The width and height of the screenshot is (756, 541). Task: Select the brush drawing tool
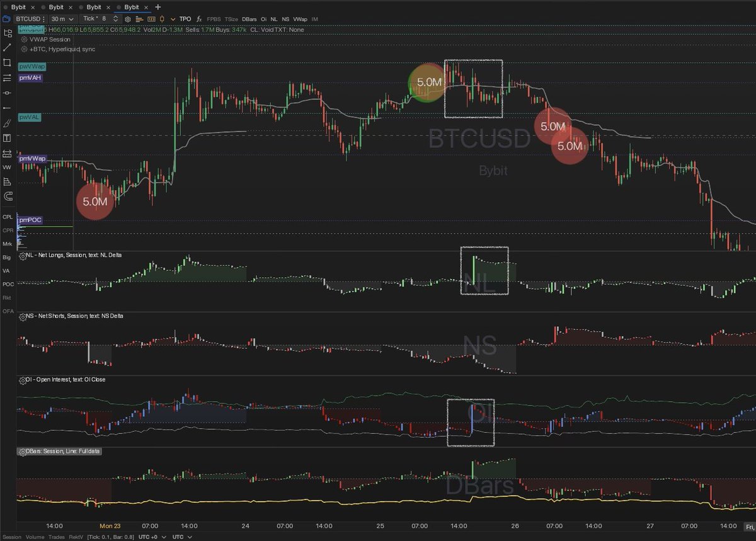8,122
